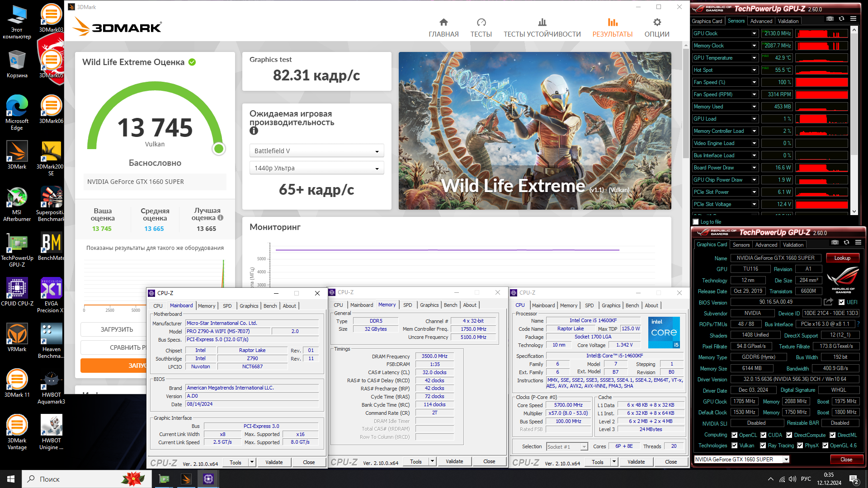This screenshot has height=488, width=868.
Task: Open the Socket #1 Selection dropdown in CPU-Z
Action: click(567, 446)
